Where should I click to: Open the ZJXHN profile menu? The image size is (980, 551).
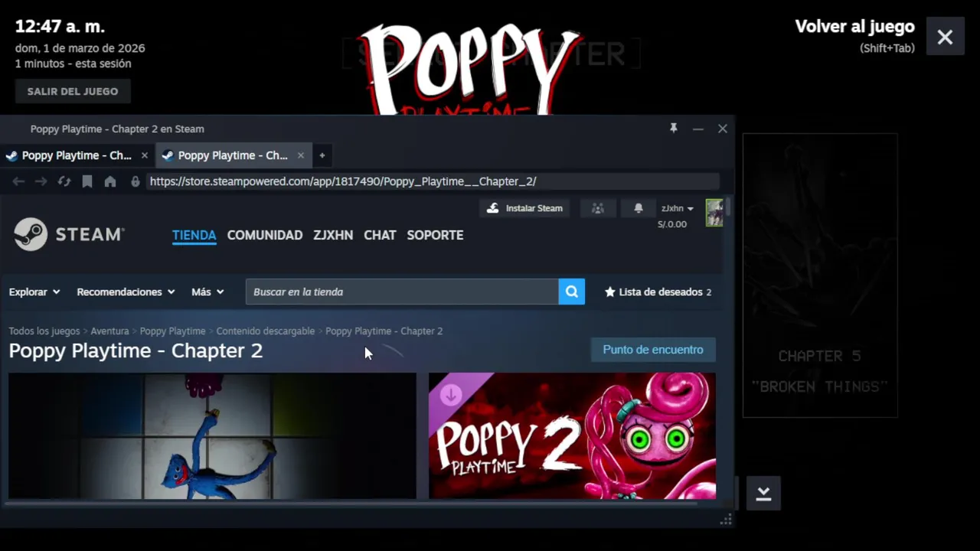(x=333, y=235)
